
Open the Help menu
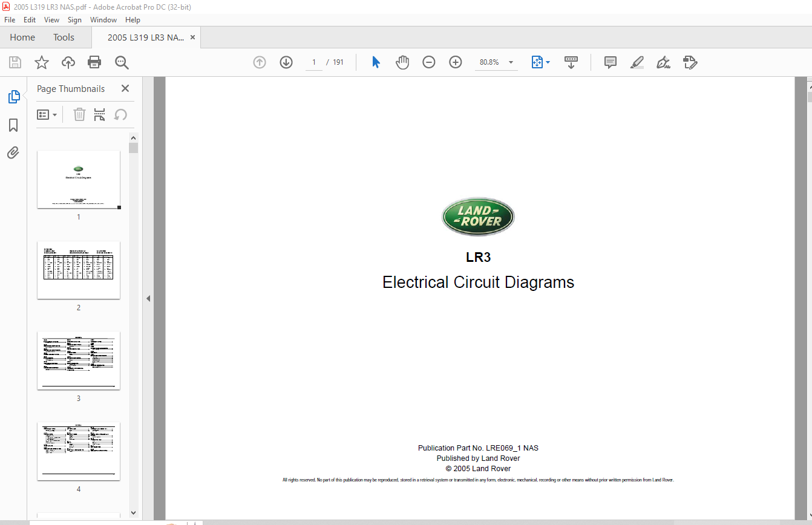133,20
